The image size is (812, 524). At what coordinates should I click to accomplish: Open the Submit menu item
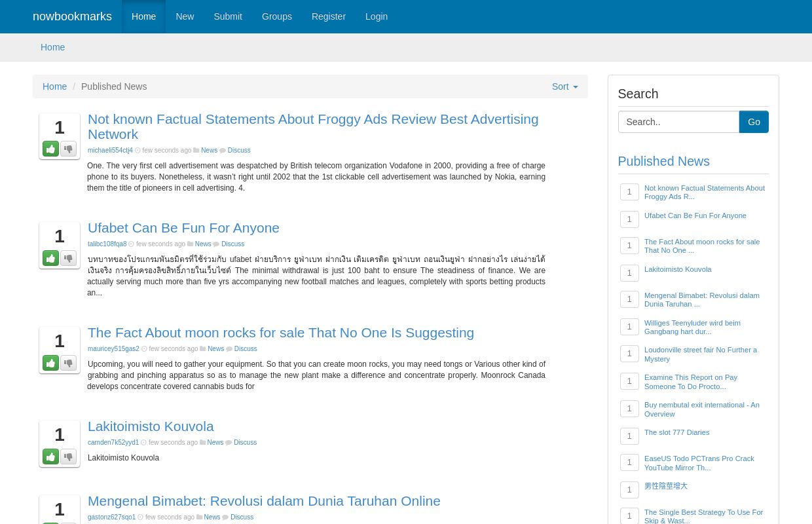click(x=228, y=16)
